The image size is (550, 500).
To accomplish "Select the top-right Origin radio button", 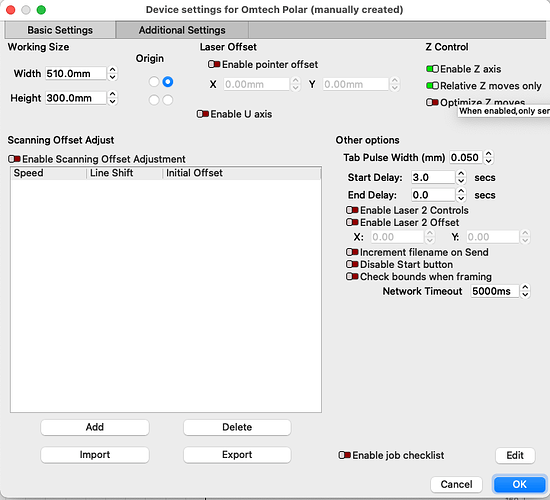I will [x=168, y=82].
